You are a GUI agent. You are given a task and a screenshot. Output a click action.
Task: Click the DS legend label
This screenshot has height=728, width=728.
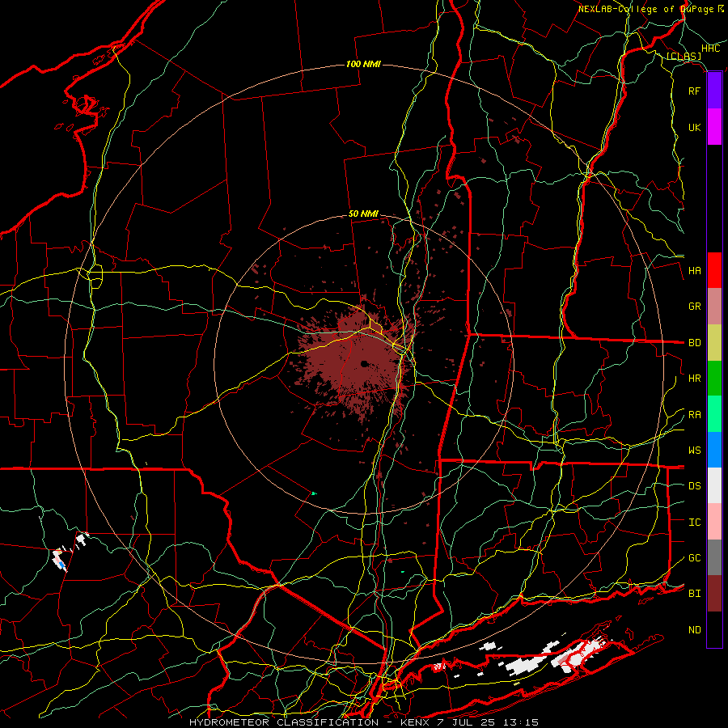tap(694, 486)
